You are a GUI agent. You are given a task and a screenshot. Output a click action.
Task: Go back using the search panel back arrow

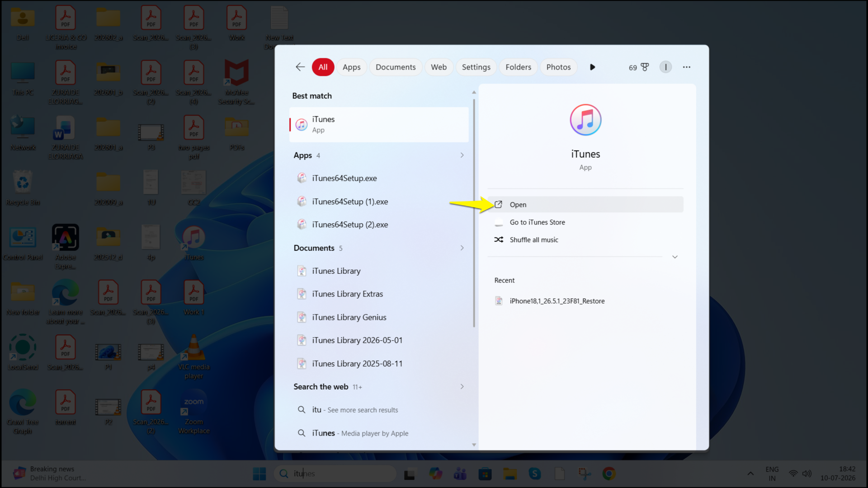pyautogui.click(x=300, y=67)
